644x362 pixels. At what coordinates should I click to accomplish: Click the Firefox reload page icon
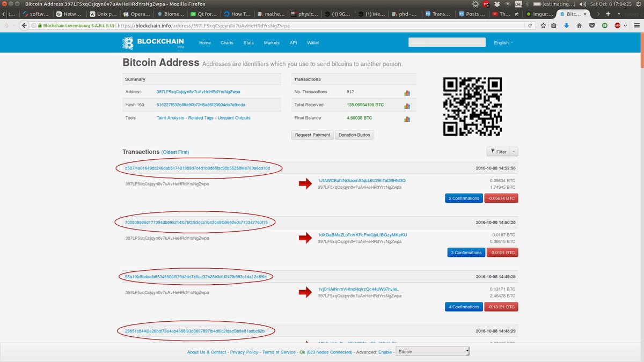click(530, 25)
